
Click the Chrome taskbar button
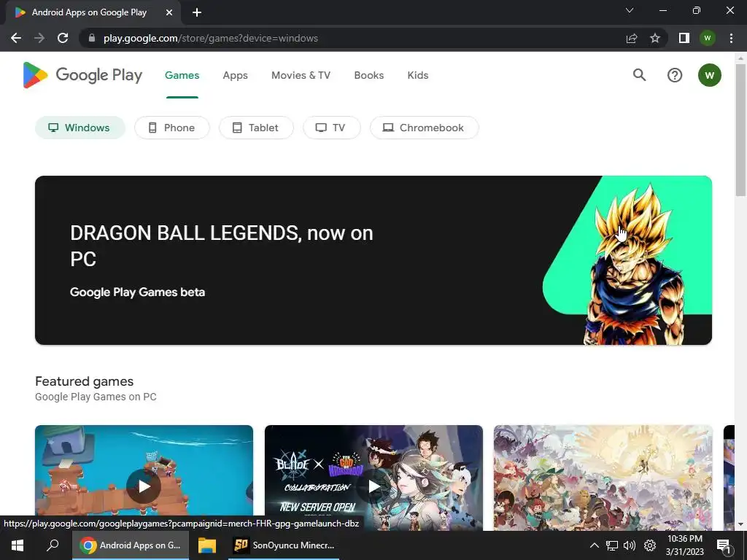tap(131, 545)
